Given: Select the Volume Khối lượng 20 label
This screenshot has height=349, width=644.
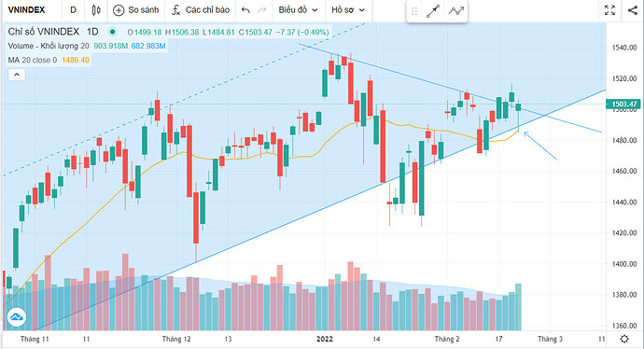Looking at the screenshot, I should coord(49,46).
